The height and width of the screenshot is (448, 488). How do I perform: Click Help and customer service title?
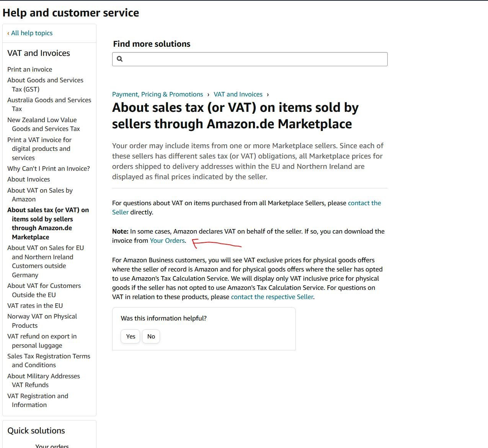pos(71,13)
